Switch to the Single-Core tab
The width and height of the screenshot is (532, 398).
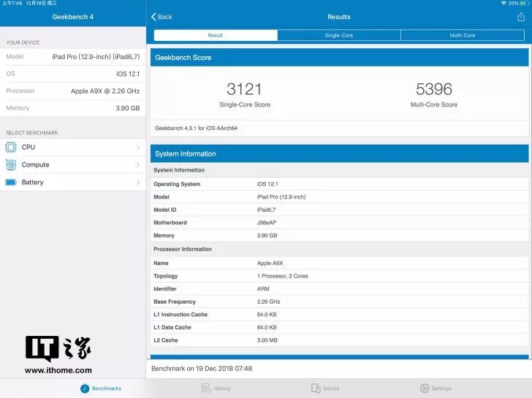(339, 35)
